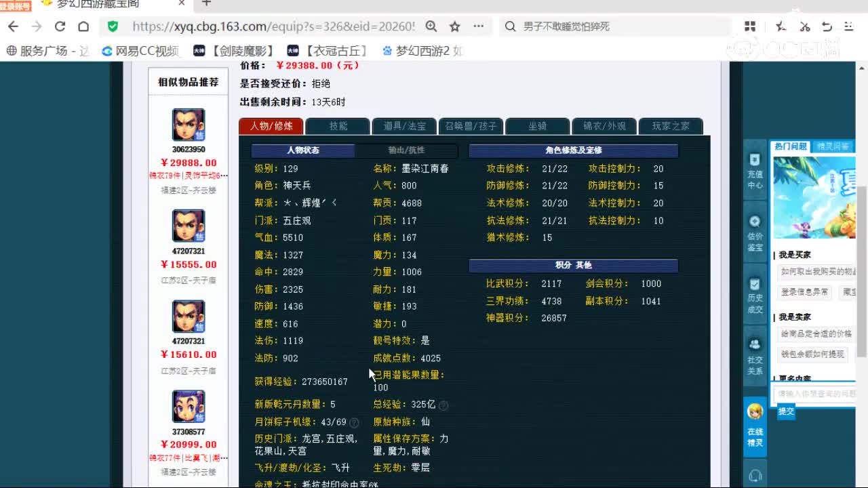The height and width of the screenshot is (488, 868).
Task: Open the 热门问题 tab in help panel
Action: point(791,146)
